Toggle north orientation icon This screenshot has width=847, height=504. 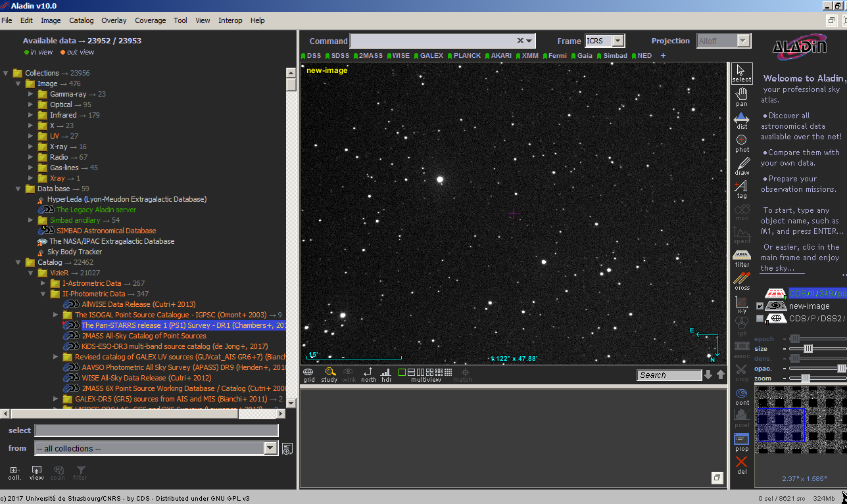[368, 375]
